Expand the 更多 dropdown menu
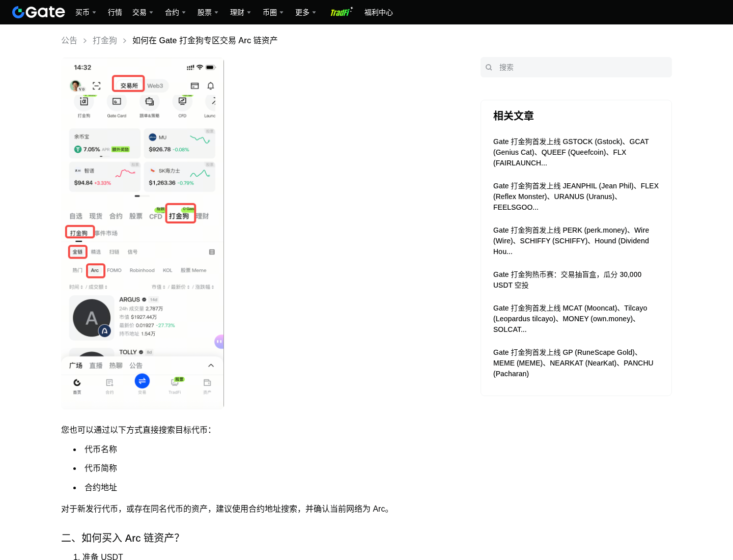The height and width of the screenshot is (560, 733). [x=306, y=12]
